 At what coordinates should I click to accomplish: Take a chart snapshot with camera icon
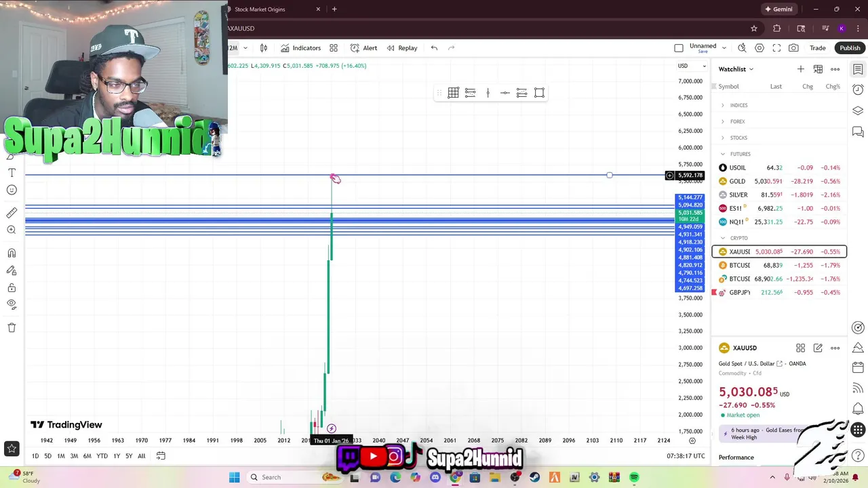793,48
